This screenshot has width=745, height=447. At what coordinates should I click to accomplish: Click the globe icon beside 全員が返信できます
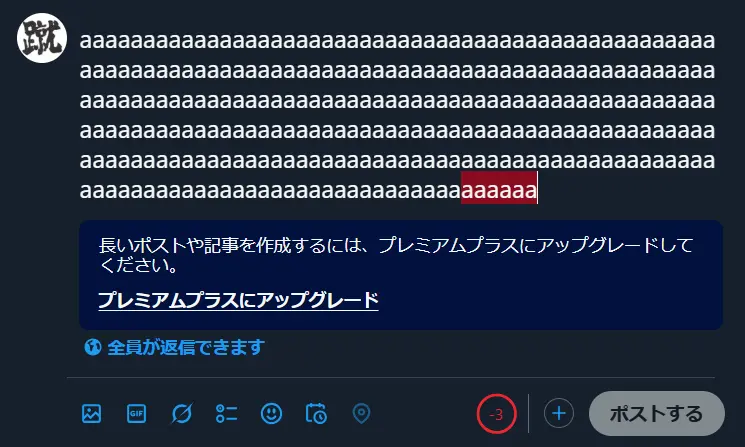click(93, 347)
